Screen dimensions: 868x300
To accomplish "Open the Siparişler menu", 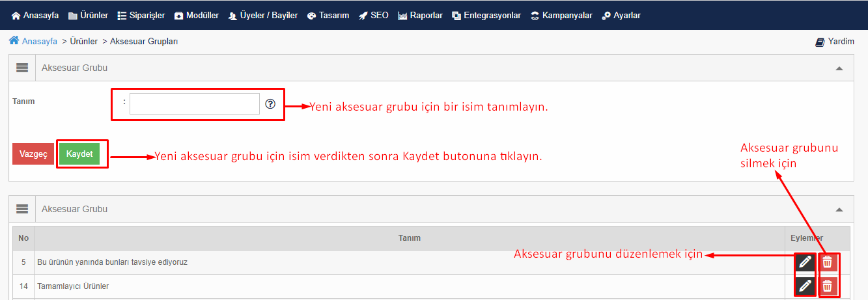I will (141, 15).
